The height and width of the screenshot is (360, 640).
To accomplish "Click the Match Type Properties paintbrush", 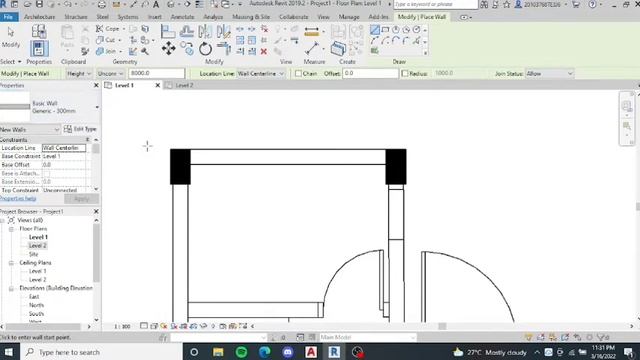I will click(x=85, y=51).
